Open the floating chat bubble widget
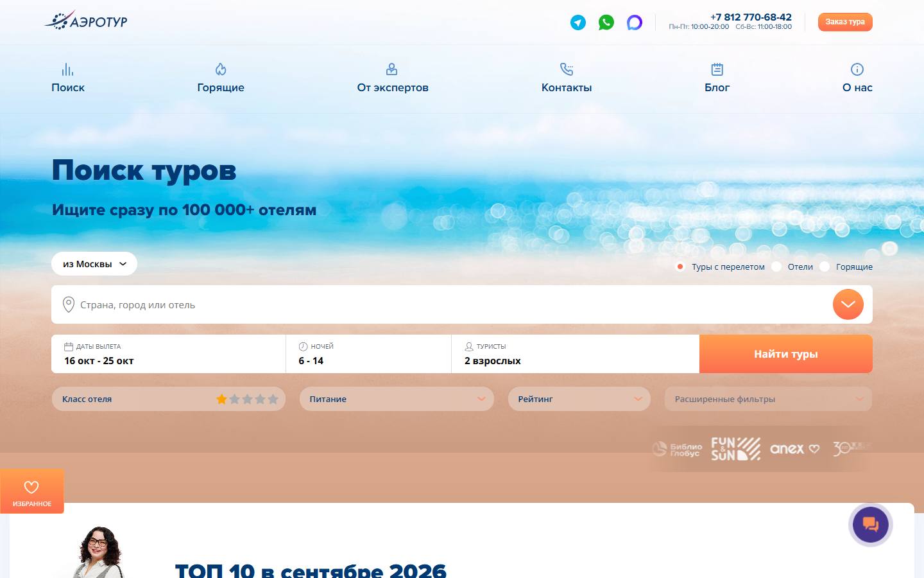This screenshot has width=924, height=578. [871, 525]
